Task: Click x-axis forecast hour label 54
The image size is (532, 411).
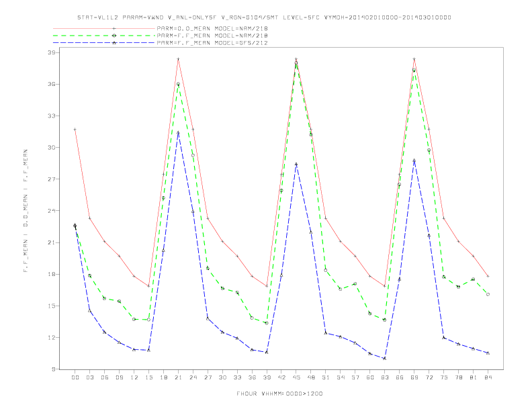Action: [341, 377]
